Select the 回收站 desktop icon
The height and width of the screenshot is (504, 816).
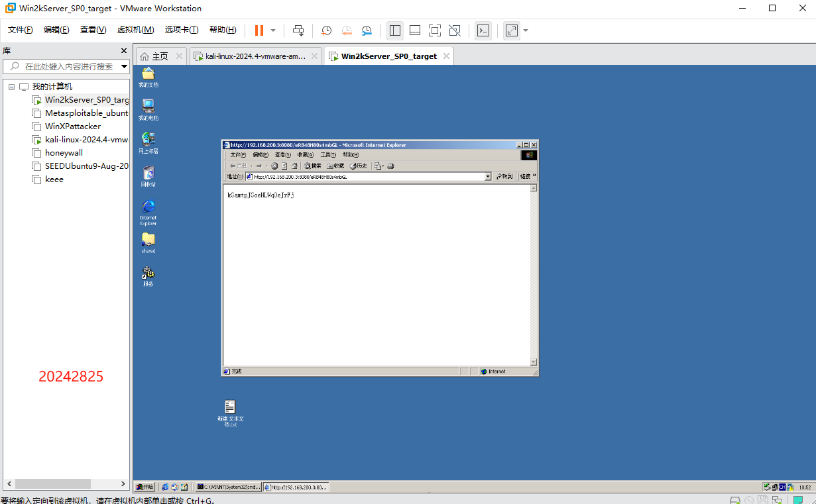click(x=148, y=176)
